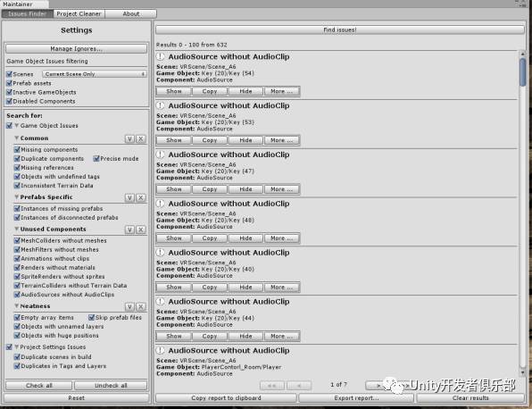This screenshot has height=409, width=532.
Task: Click the warning icon of the first AudioSource issue
Action: coord(160,56)
